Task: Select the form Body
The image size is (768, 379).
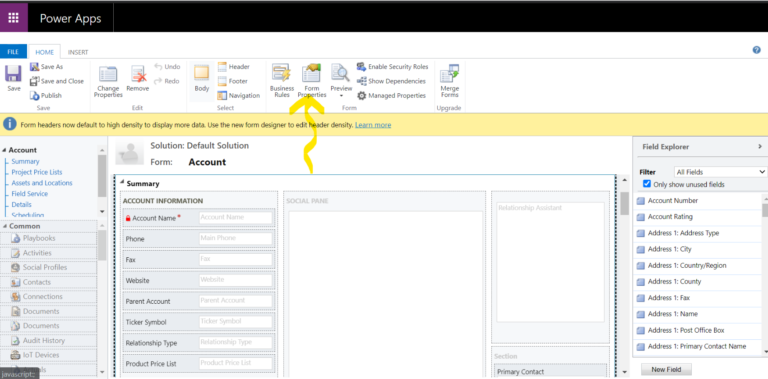Action: pyautogui.click(x=202, y=78)
